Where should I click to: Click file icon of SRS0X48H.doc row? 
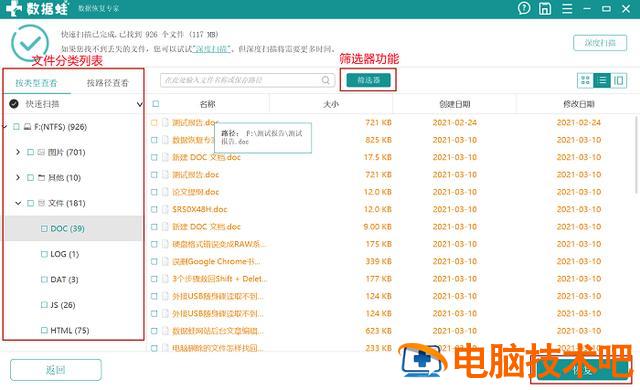pyautogui.click(x=165, y=209)
